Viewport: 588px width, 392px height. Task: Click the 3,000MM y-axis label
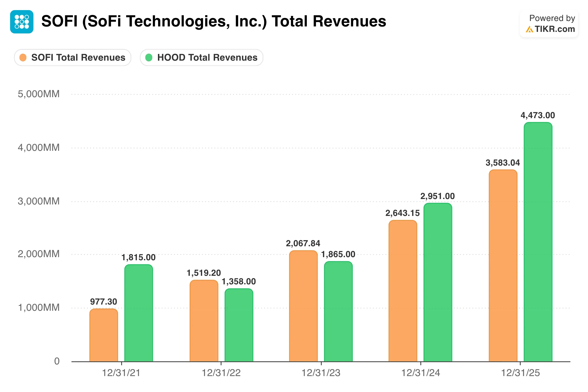click(x=39, y=201)
